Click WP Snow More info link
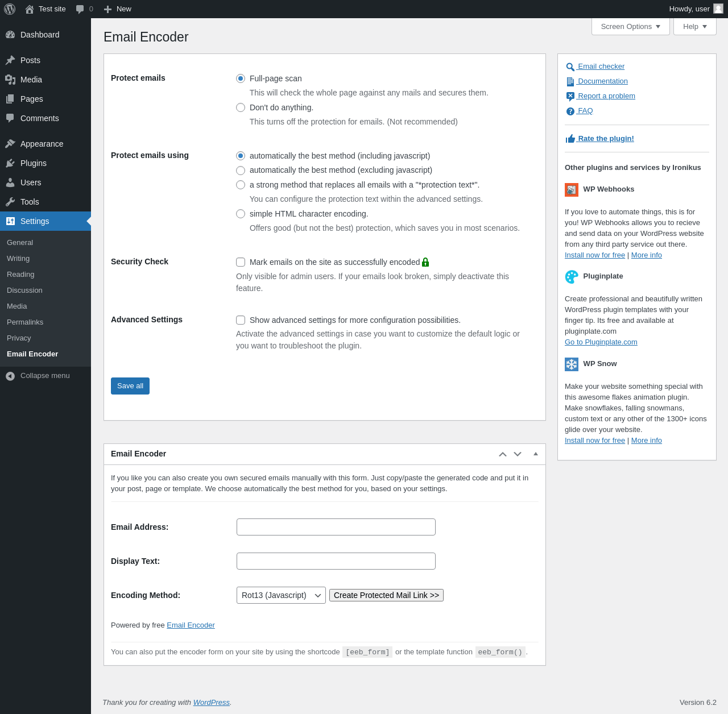This screenshot has width=728, height=714. coord(647,441)
